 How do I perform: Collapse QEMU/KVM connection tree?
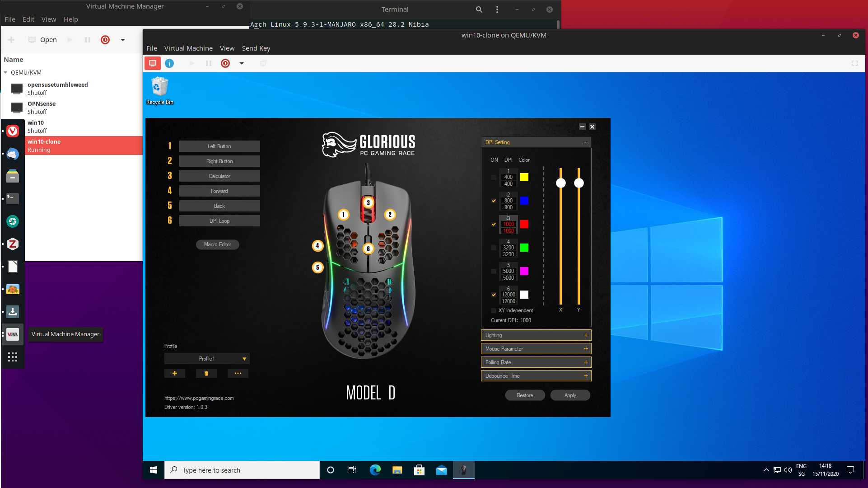[x=5, y=72]
